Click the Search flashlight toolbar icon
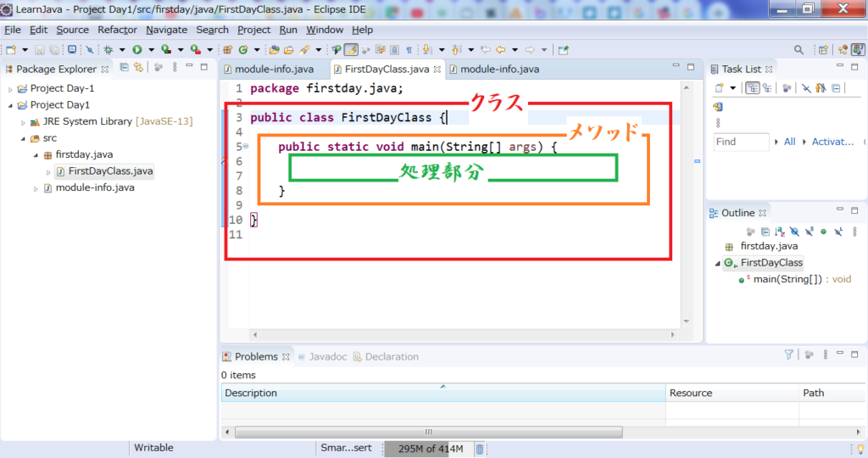 tap(304, 50)
